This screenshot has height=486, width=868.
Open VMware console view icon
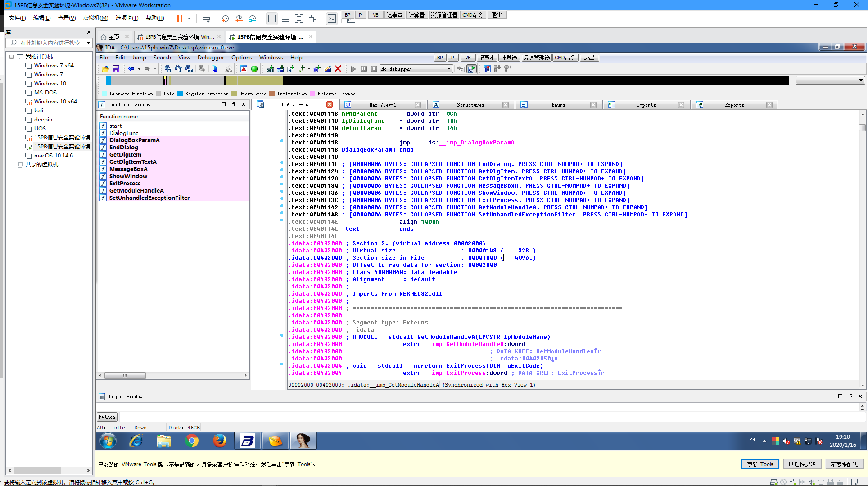[x=332, y=18]
